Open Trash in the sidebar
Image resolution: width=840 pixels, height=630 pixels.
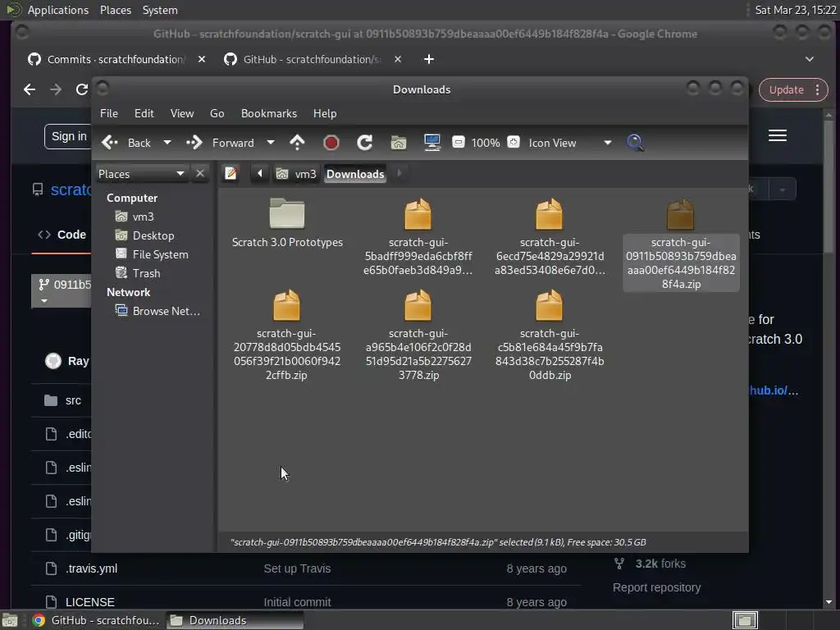coord(138,273)
